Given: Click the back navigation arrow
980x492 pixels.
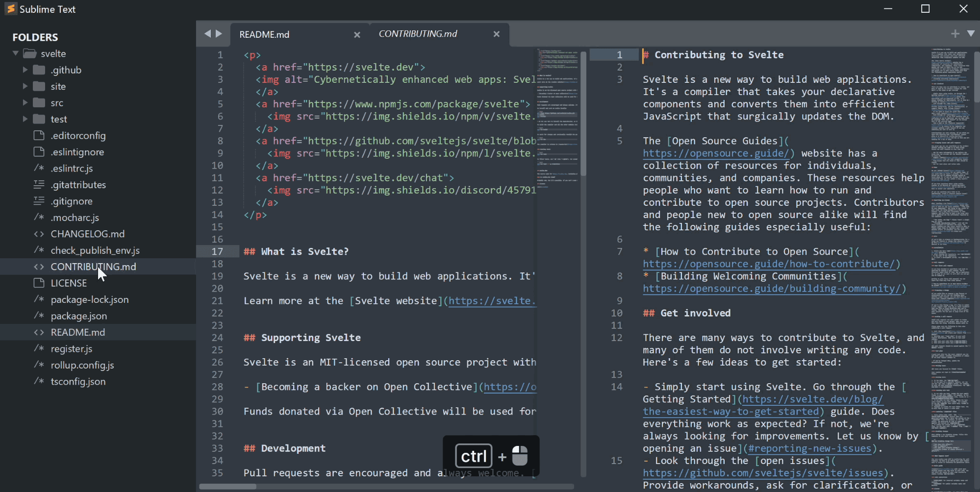Looking at the screenshot, I should pyautogui.click(x=208, y=34).
